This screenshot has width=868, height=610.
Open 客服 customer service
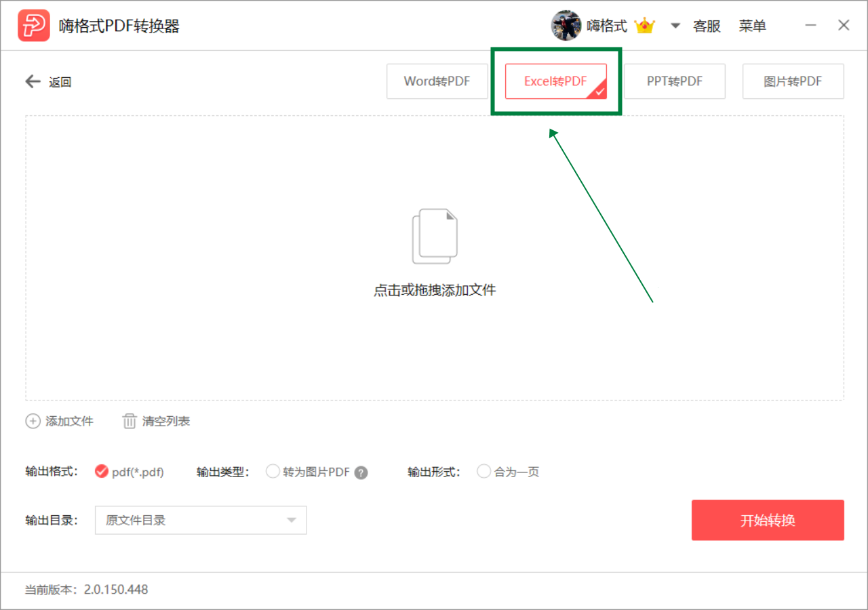707,26
